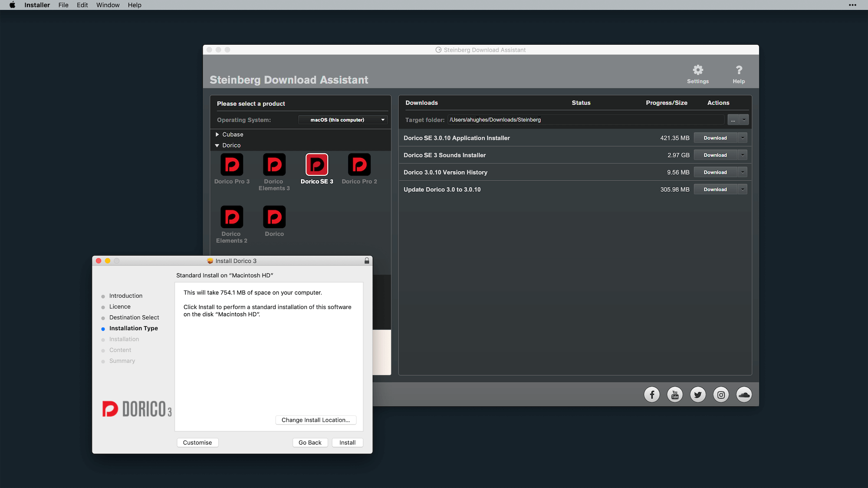Open download options arrow for Sounds Installer
868x488 pixels.
tap(743, 155)
